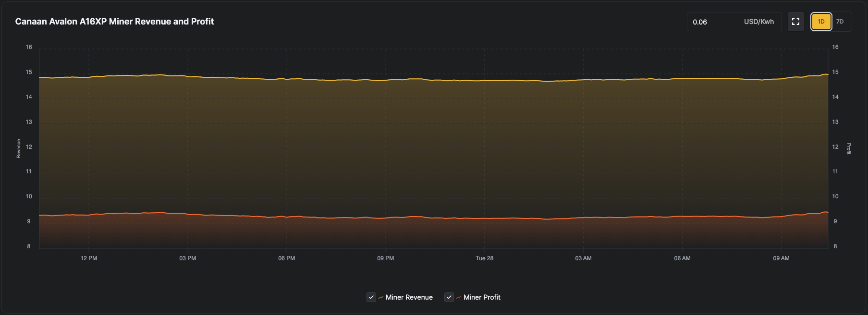Click the yellow Miner Revenue legend line icon

click(x=381, y=298)
